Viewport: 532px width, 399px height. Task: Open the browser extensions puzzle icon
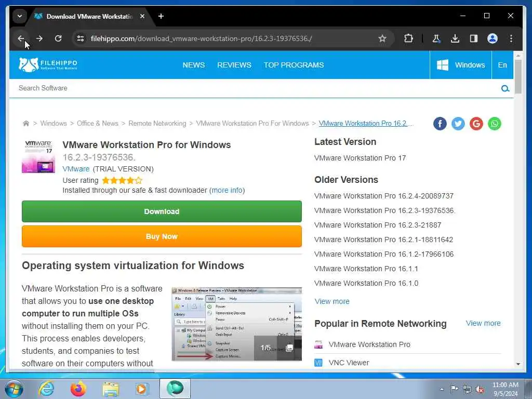point(408,38)
